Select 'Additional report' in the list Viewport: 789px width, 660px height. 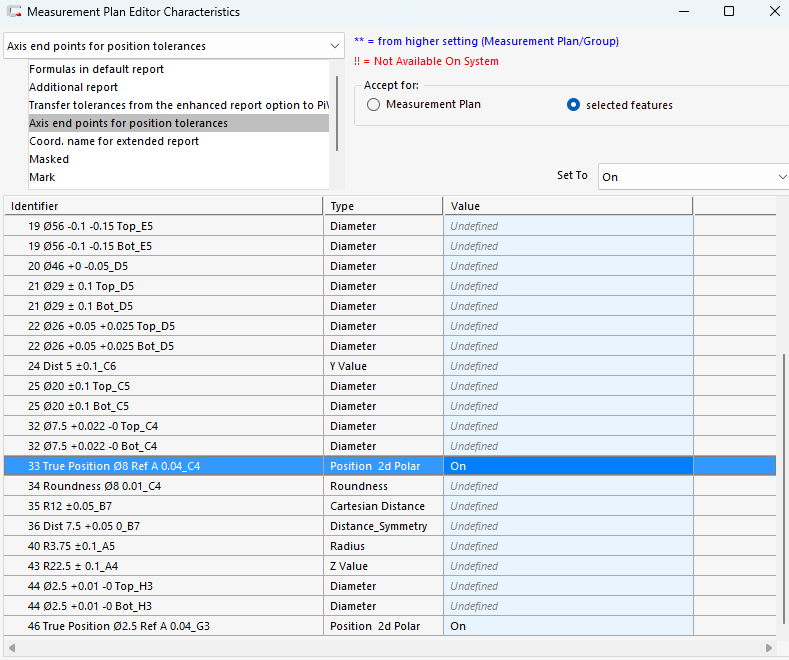tap(73, 87)
